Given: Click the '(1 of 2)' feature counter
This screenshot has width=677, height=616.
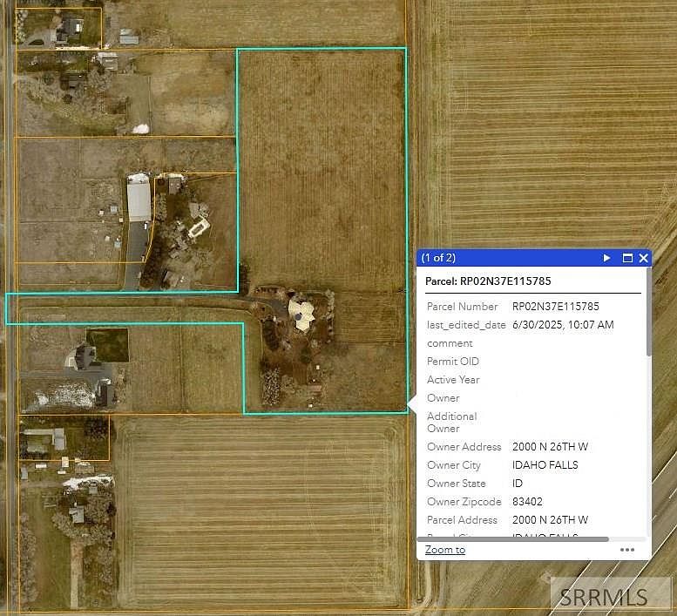Looking at the screenshot, I should click(438, 258).
